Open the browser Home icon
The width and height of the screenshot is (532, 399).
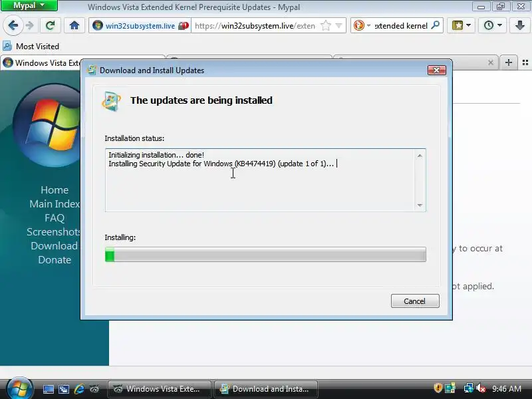tap(74, 25)
